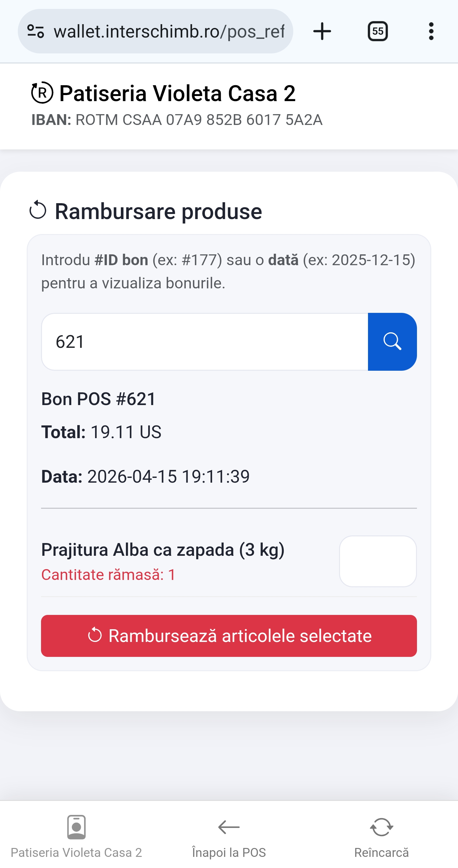Open browser site settings icon
The width and height of the screenshot is (458, 868).
pyautogui.click(x=35, y=31)
